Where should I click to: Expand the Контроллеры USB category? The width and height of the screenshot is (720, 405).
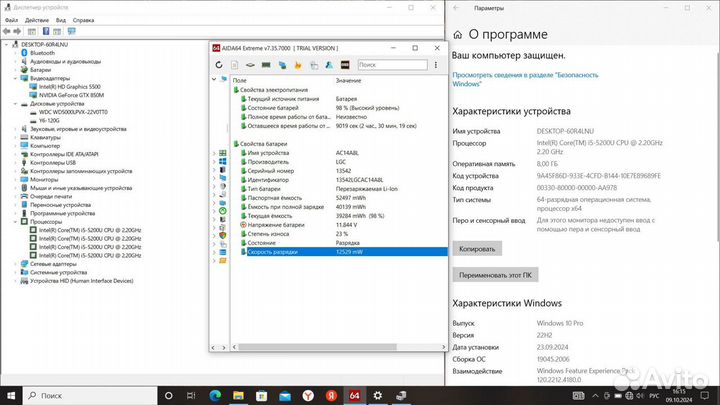15,163
